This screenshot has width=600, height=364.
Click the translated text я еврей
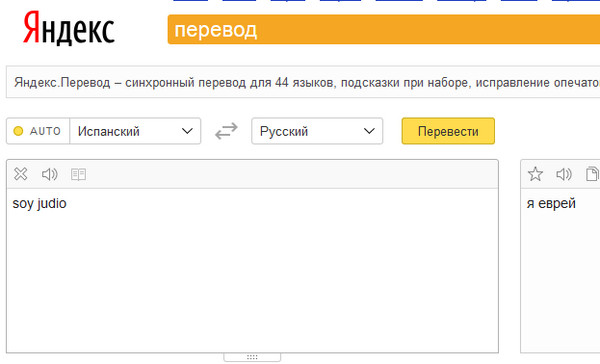[x=551, y=203]
